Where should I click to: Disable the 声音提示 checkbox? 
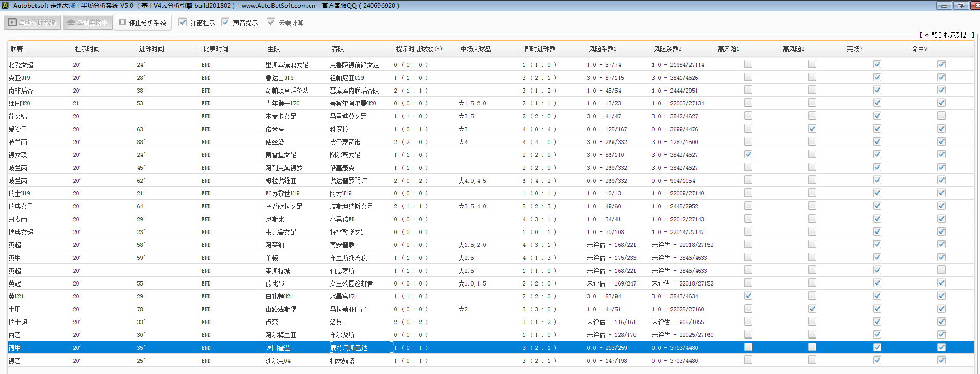click(x=225, y=22)
